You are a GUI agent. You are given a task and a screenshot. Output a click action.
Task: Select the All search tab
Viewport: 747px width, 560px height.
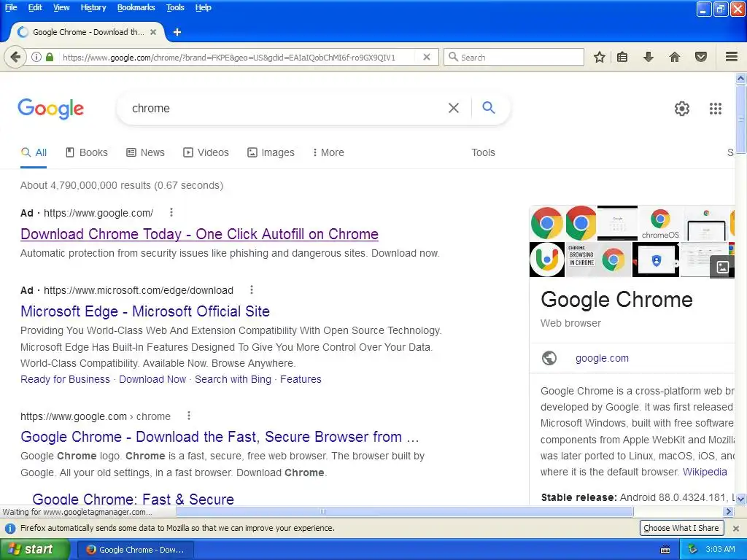tap(34, 152)
